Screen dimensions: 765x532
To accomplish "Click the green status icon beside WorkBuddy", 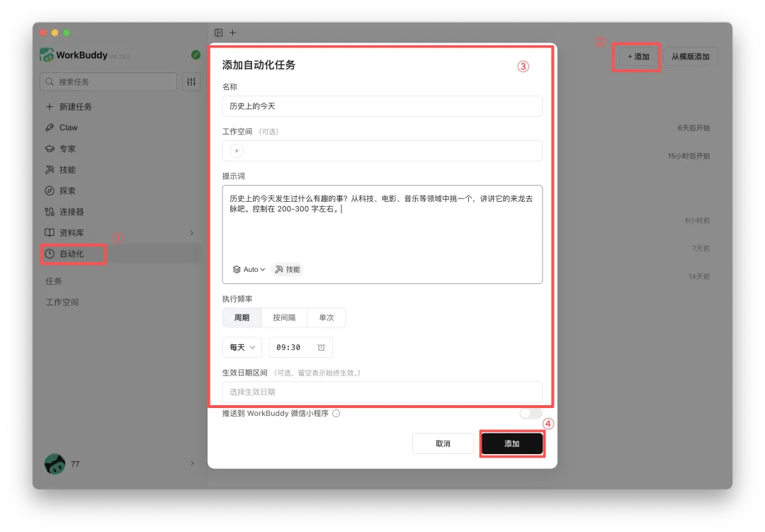I will pos(195,55).
